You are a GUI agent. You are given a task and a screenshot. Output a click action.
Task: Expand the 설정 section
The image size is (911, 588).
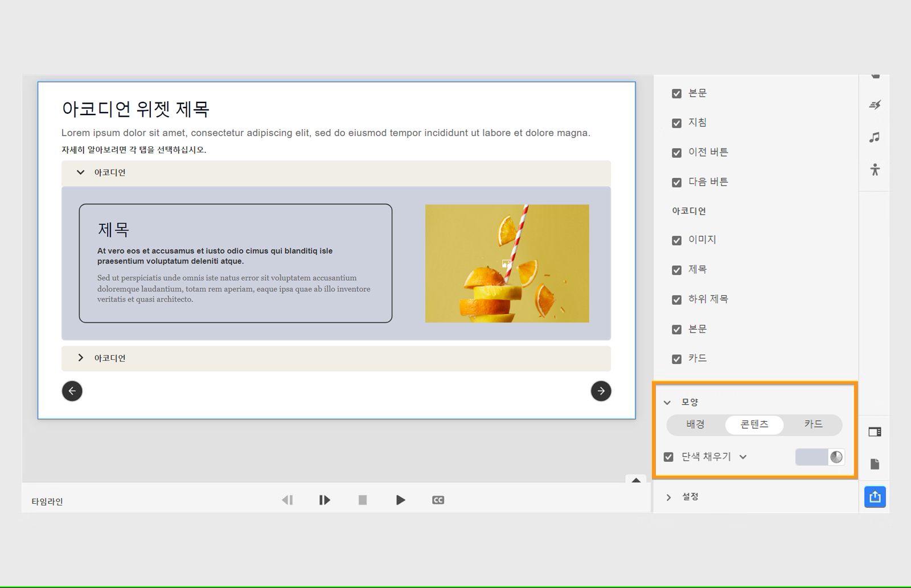pyautogui.click(x=669, y=496)
